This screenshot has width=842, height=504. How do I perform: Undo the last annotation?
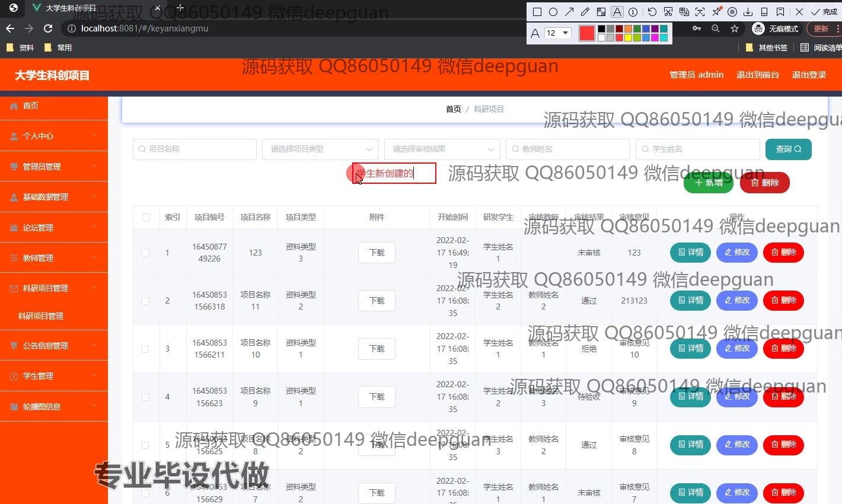[x=652, y=12]
